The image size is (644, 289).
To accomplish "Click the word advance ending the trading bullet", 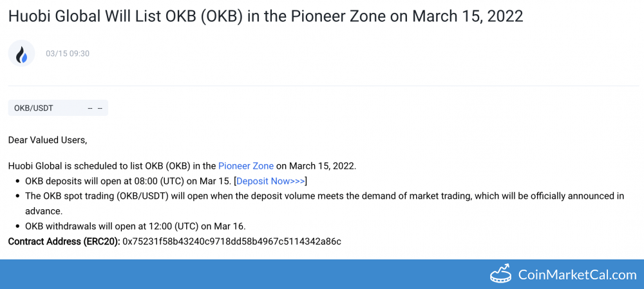I will (x=43, y=210).
